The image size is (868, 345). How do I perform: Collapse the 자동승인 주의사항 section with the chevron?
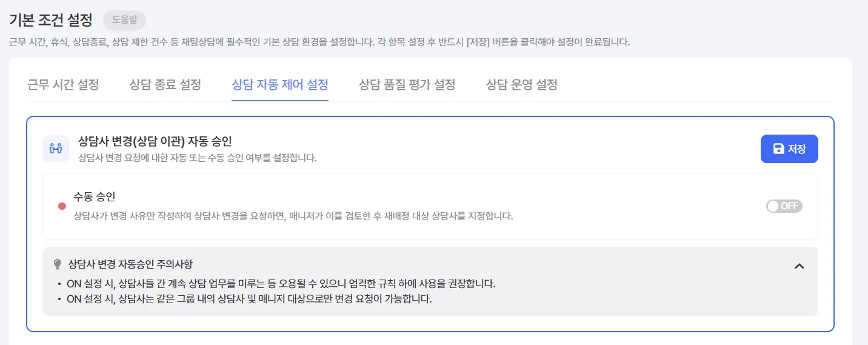pos(800,266)
